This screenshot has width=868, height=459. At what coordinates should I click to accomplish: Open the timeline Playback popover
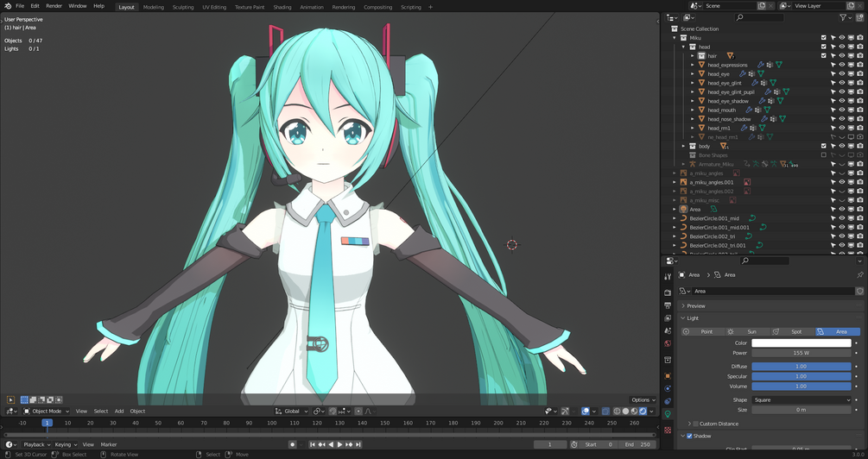[36, 444]
